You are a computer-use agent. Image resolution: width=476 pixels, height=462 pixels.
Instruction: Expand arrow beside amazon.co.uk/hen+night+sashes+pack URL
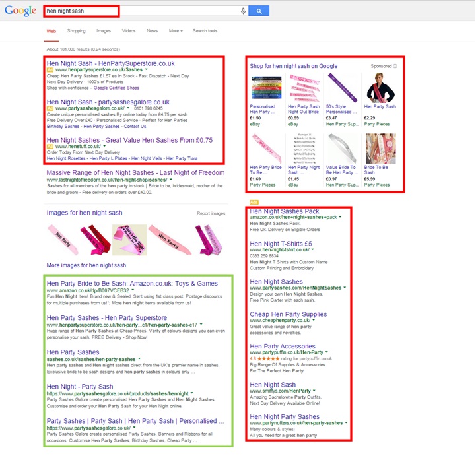340,216
